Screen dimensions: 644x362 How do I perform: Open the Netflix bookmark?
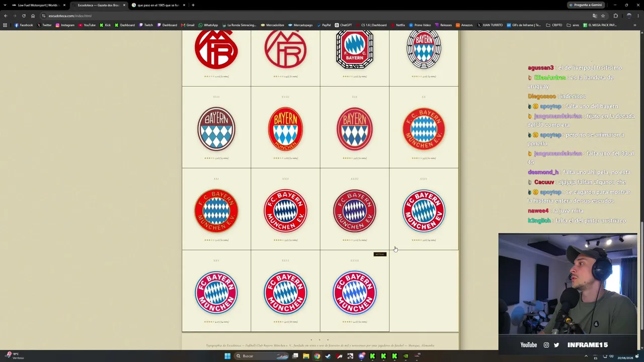click(398, 25)
